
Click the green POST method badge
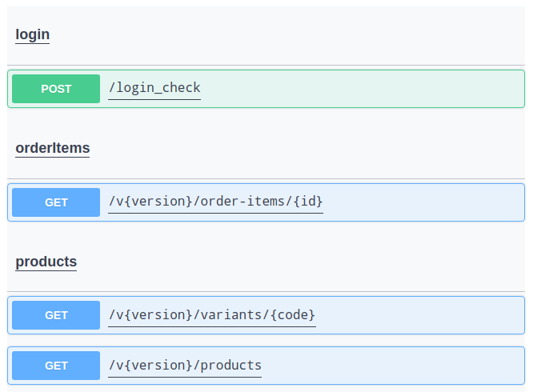tap(56, 89)
